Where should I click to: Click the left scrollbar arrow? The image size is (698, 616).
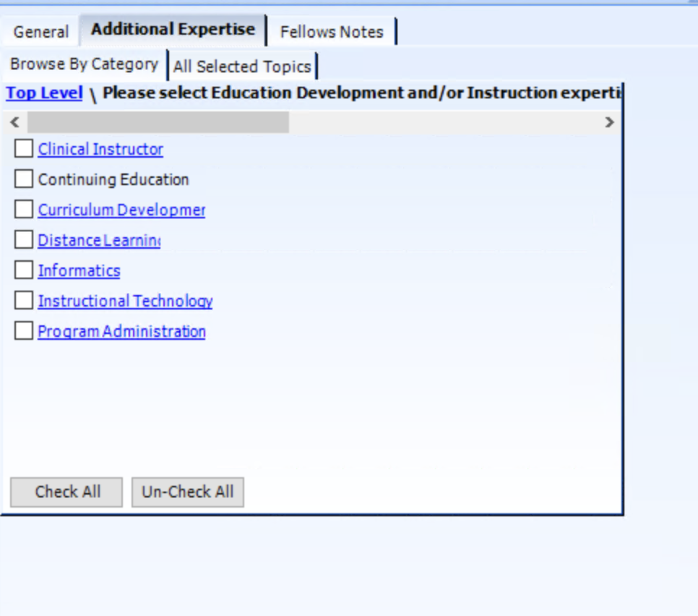click(14, 122)
